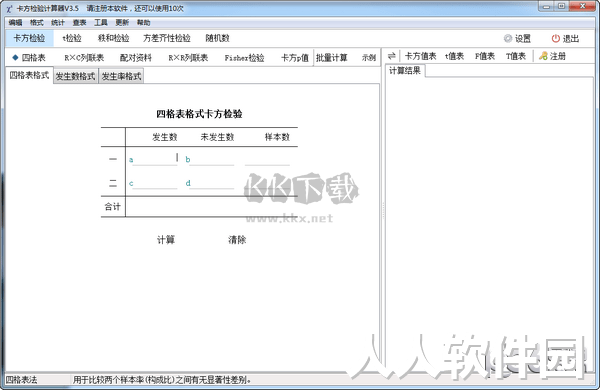Image resolution: width=600 pixels, height=390 pixels.
Task: Click input field c in row 二
Action: point(155,183)
